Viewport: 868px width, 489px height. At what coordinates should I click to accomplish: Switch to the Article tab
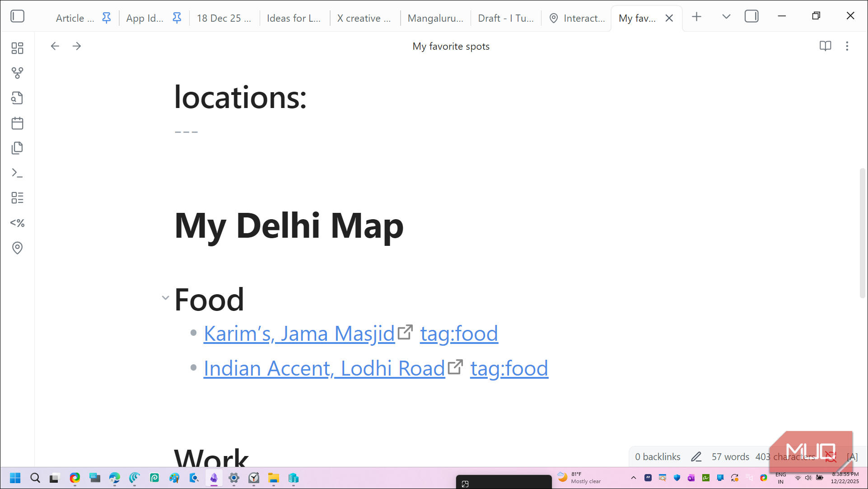75,18
